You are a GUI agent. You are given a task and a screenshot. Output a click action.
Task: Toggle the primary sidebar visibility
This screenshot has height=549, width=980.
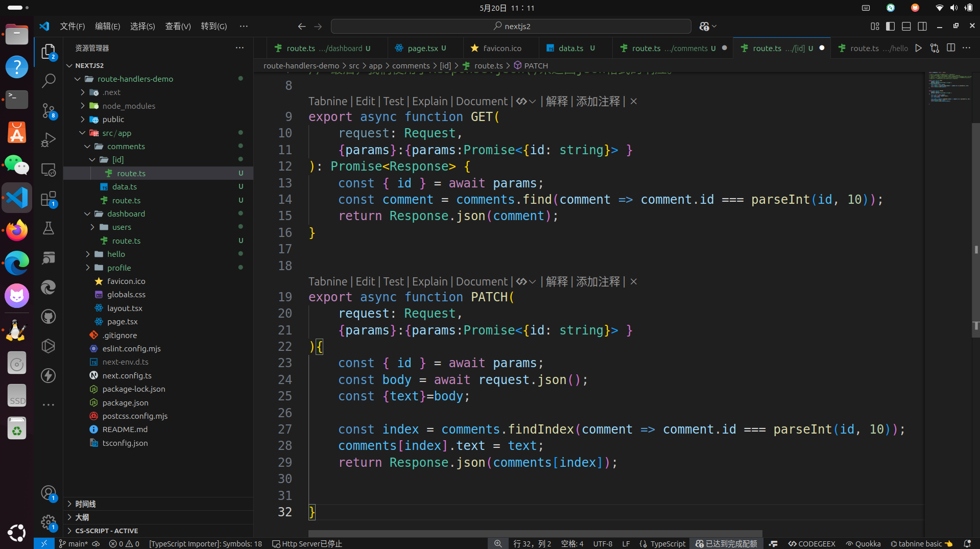coord(890,27)
